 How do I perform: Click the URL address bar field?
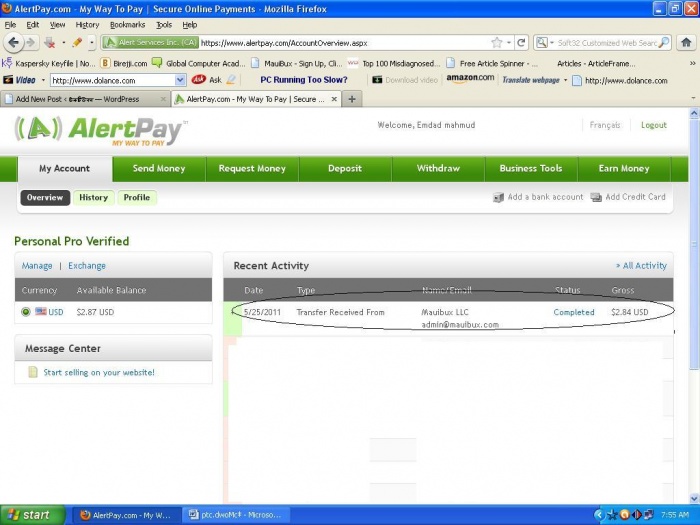pos(344,43)
